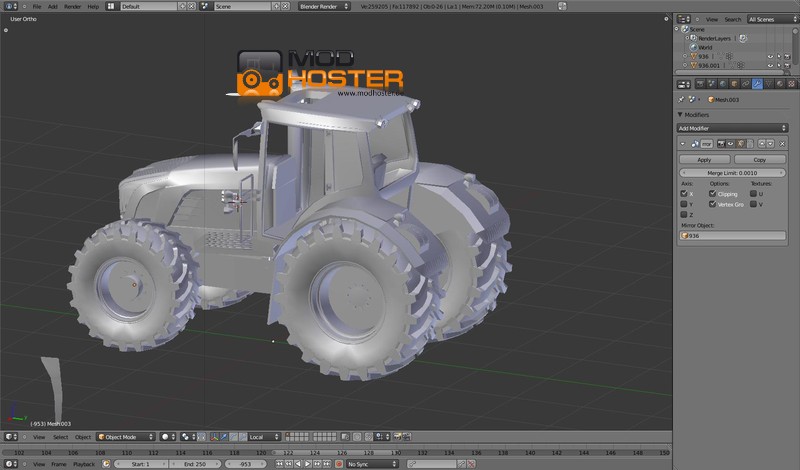
Task: Open the No Sync playback dropdown
Action: 372,464
